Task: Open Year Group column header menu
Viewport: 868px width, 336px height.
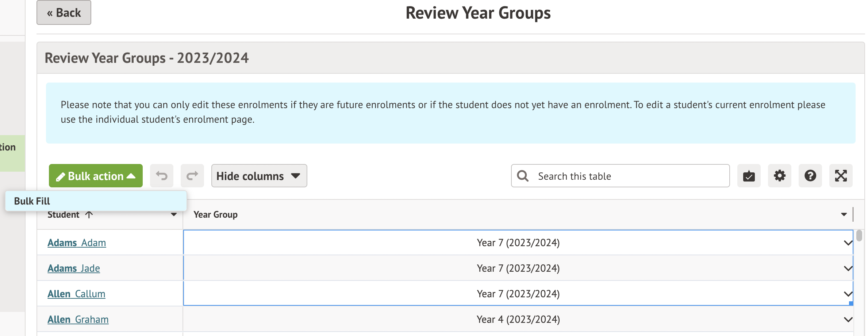Action: [x=844, y=214]
